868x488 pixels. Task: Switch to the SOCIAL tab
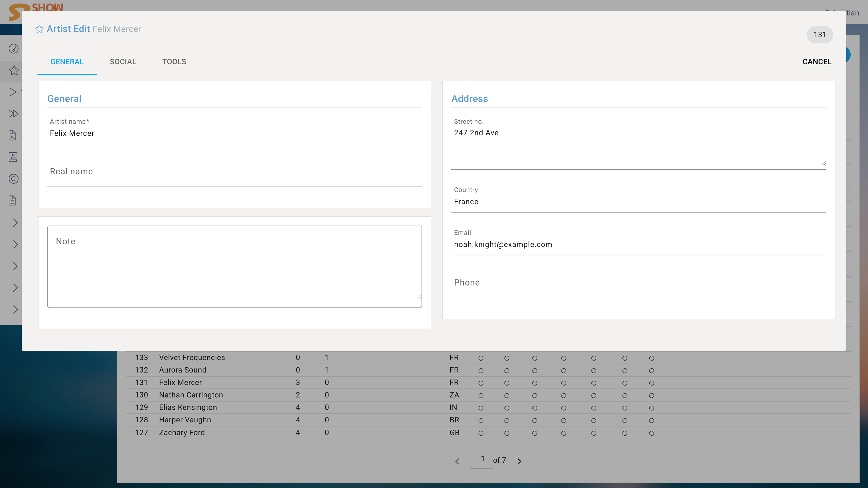click(x=123, y=62)
